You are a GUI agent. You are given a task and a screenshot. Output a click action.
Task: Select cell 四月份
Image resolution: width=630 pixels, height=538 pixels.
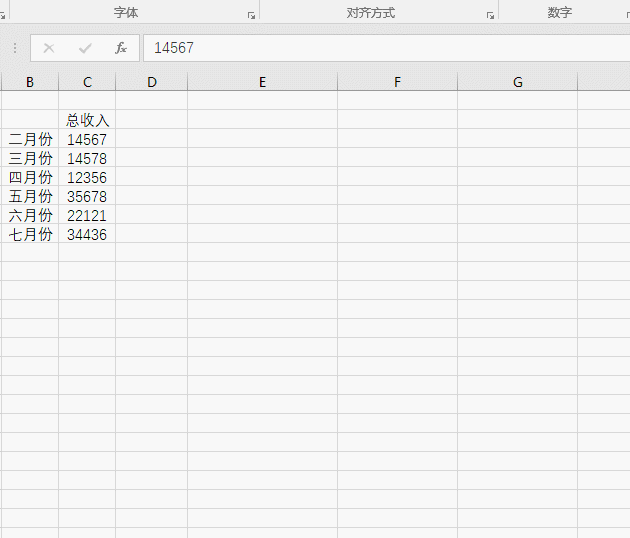coord(30,177)
